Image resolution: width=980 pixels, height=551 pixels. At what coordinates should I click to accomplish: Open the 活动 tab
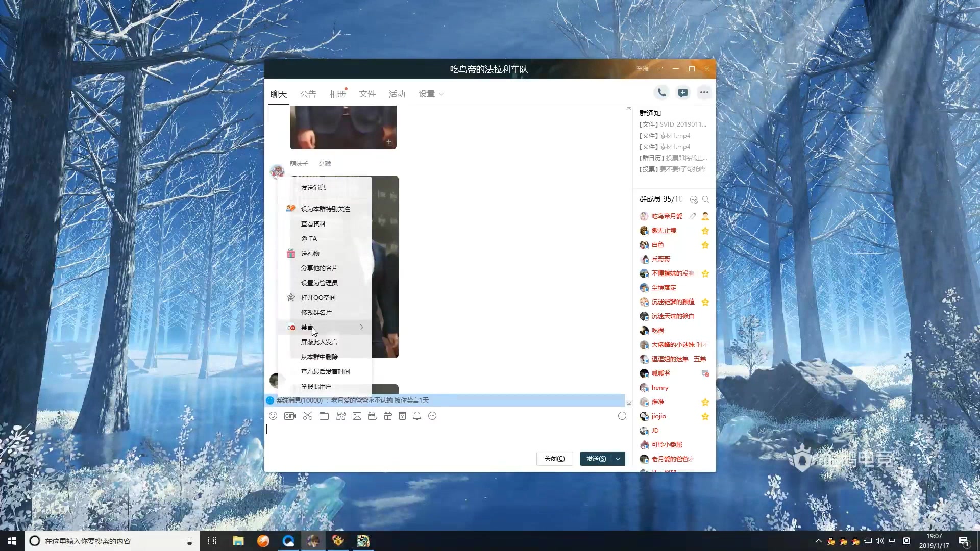tap(397, 94)
